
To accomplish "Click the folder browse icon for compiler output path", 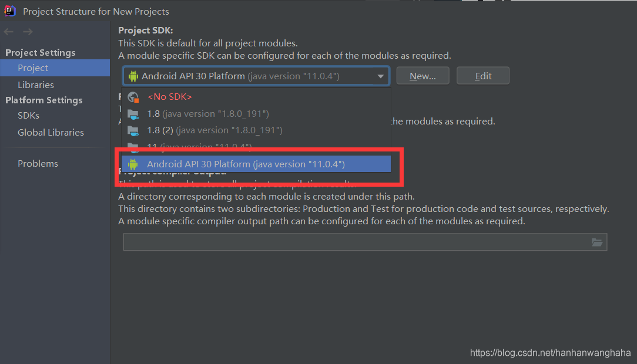I will (598, 242).
